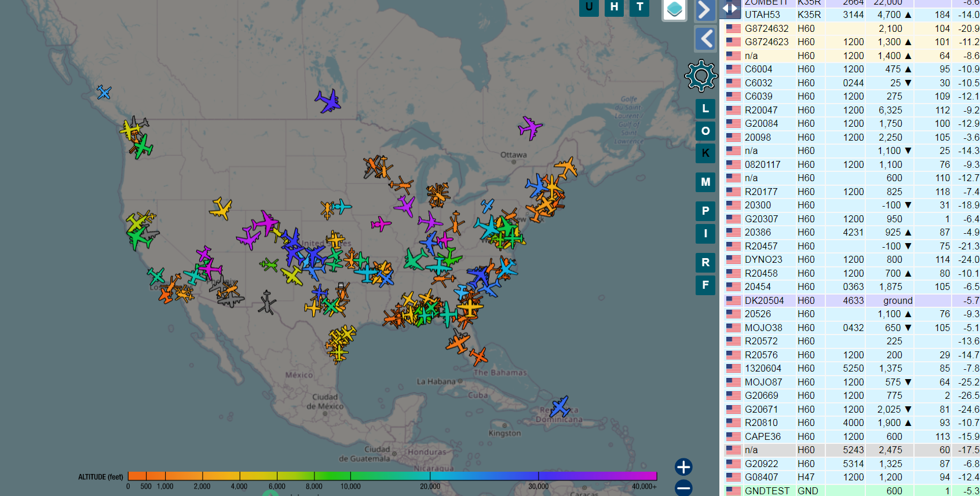This screenshot has height=496, width=980.
Task: Select the MOJO38 callsign row
Action: (851, 328)
